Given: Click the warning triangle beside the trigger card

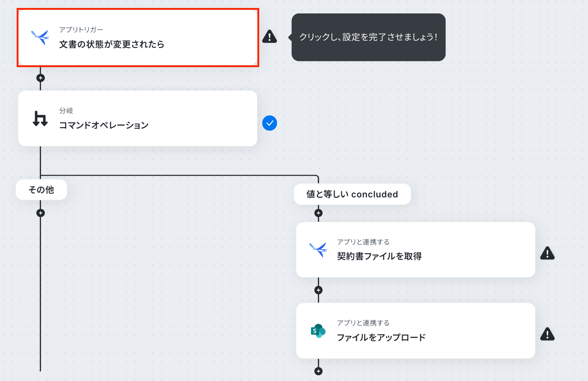Looking at the screenshot, I should click(269, 36).
